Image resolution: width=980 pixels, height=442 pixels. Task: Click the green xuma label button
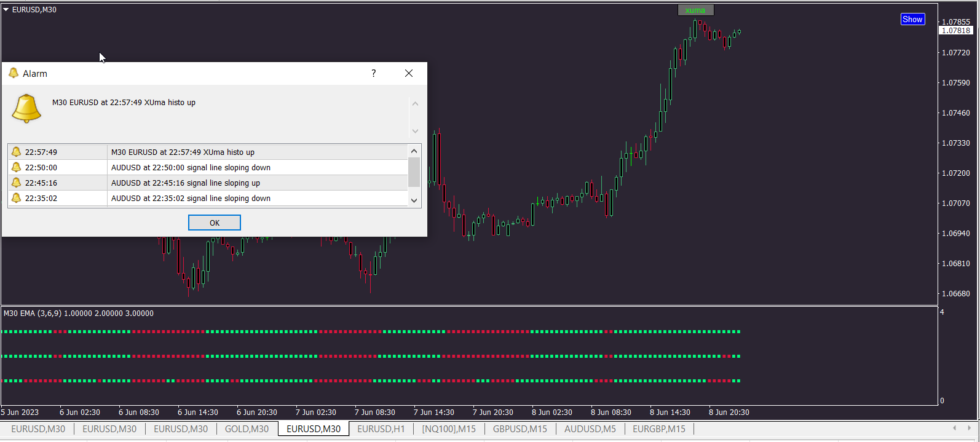pyautogui.click(x=695, y=10)
